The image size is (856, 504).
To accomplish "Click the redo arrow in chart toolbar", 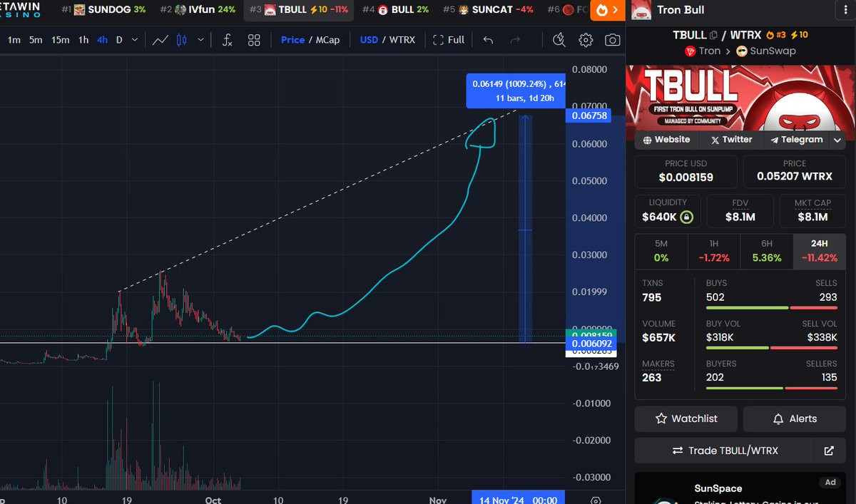I will [x=515, y=40].
